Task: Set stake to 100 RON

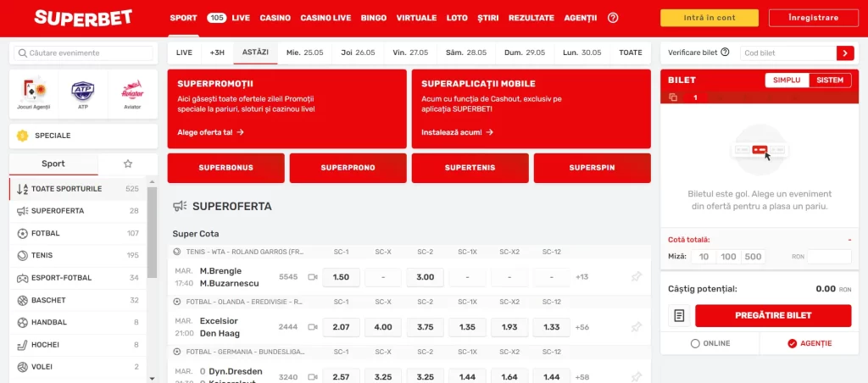Action: [x=728, y=256]
